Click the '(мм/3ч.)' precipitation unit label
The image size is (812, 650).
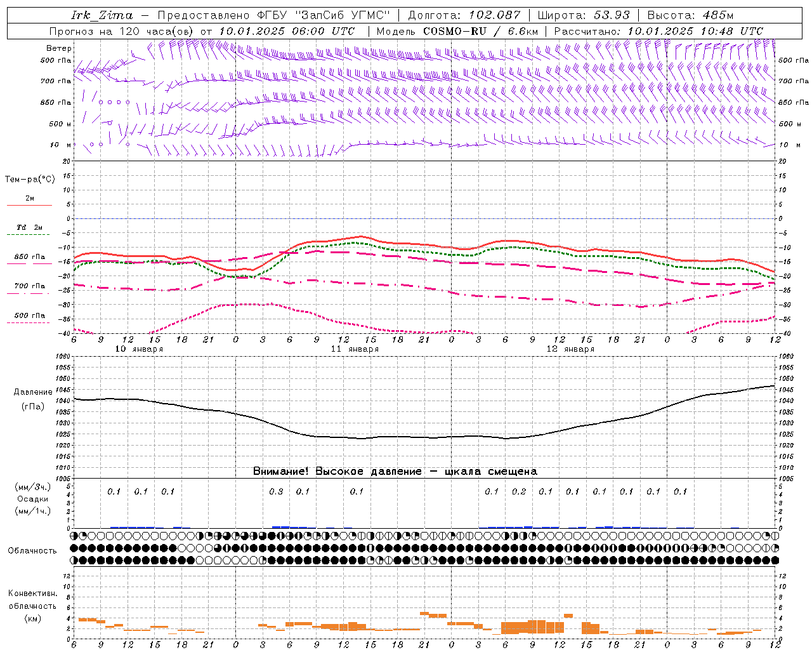pos(33,487)
